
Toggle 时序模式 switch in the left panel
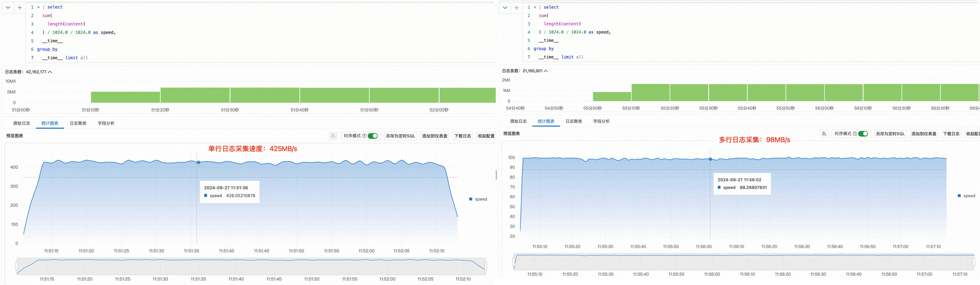373,136
